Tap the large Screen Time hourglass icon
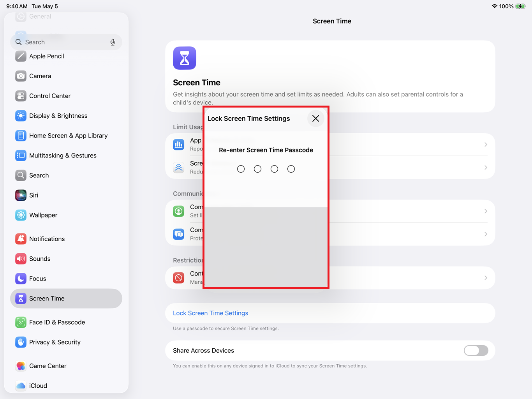The width and height of the screenshot is (532, 399). click(x=185, y=58)
